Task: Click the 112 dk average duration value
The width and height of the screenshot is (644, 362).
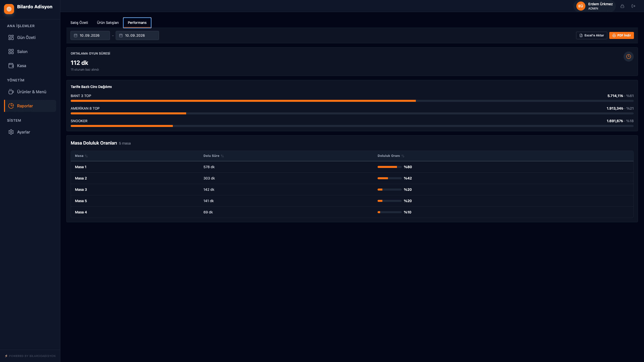Action: [79, 63]
